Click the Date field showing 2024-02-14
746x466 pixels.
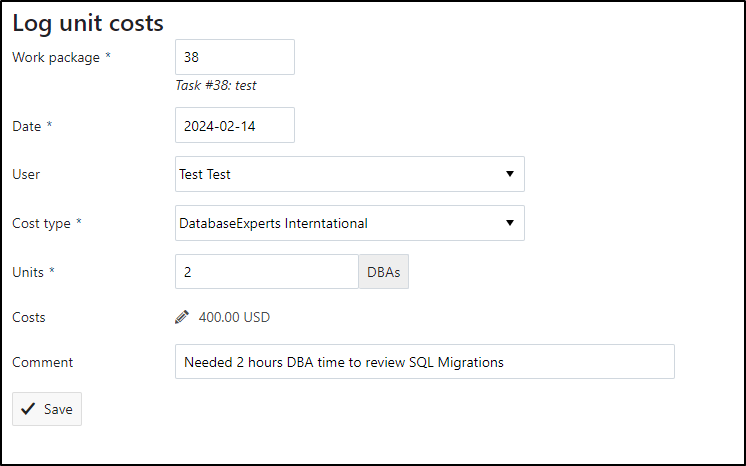(x=235, y=125)
